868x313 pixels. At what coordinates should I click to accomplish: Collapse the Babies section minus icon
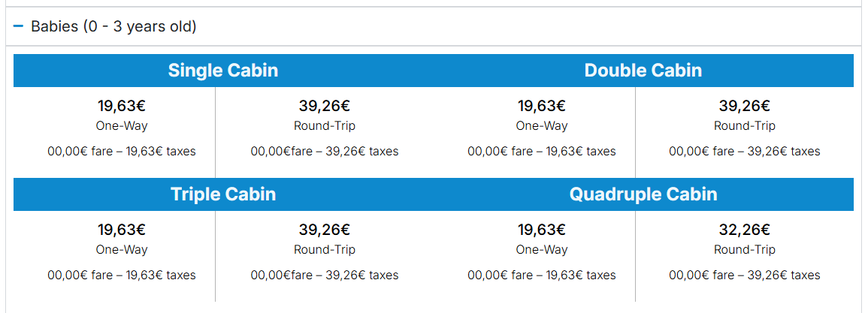pyautogui.click(x=19, y=27)
